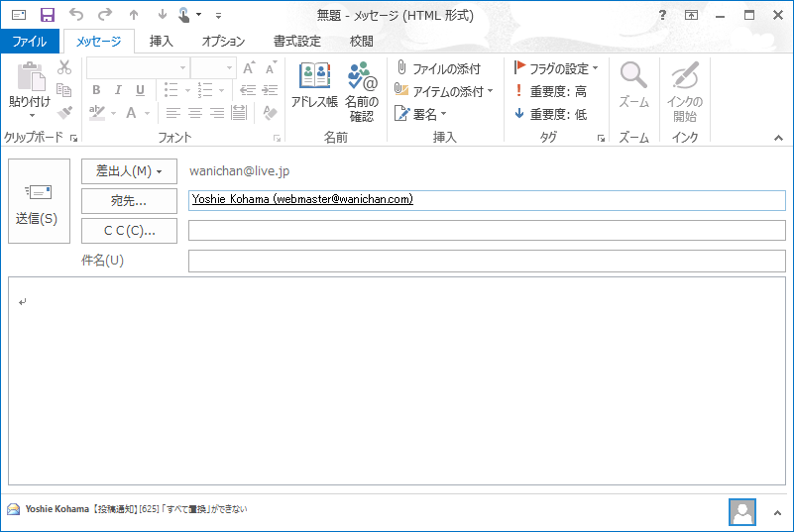Open 差出人(M) sender dropdown
The image size is (794, 532).
click(x=129, y=171)
